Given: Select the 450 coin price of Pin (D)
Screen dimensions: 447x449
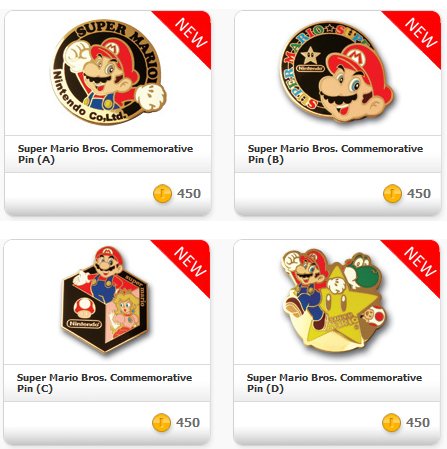Looking at the screenshot, I should 418,423.
